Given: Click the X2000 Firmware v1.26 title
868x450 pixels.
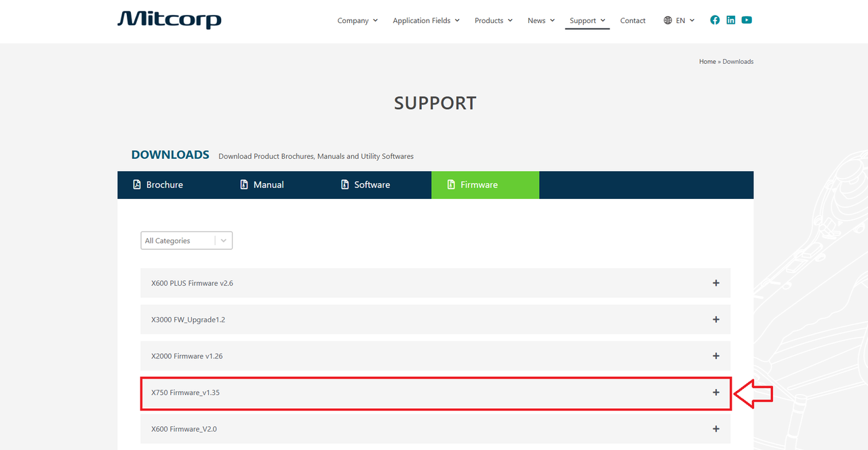Looking at the screenshot, I should (x=187, y=356).
